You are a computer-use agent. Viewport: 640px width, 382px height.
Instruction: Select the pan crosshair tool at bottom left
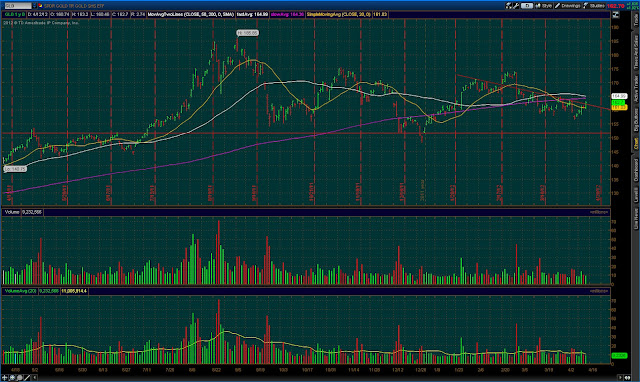(5, 378)
